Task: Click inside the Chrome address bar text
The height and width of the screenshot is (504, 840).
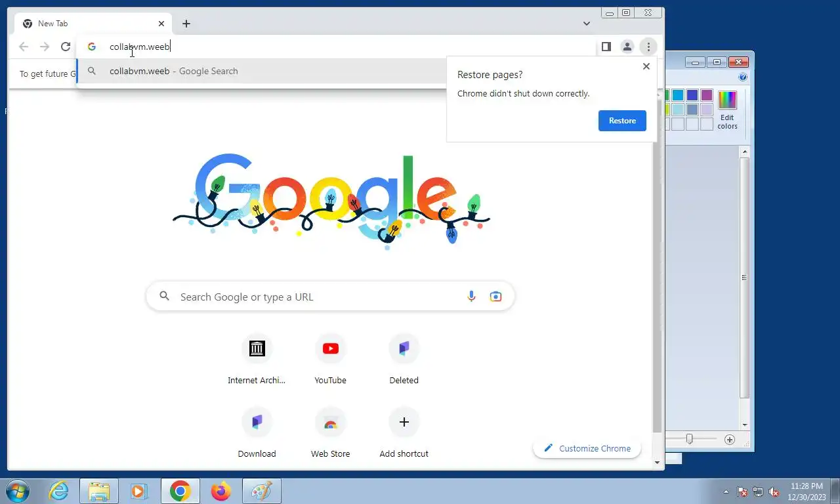Action: (140, 47)
